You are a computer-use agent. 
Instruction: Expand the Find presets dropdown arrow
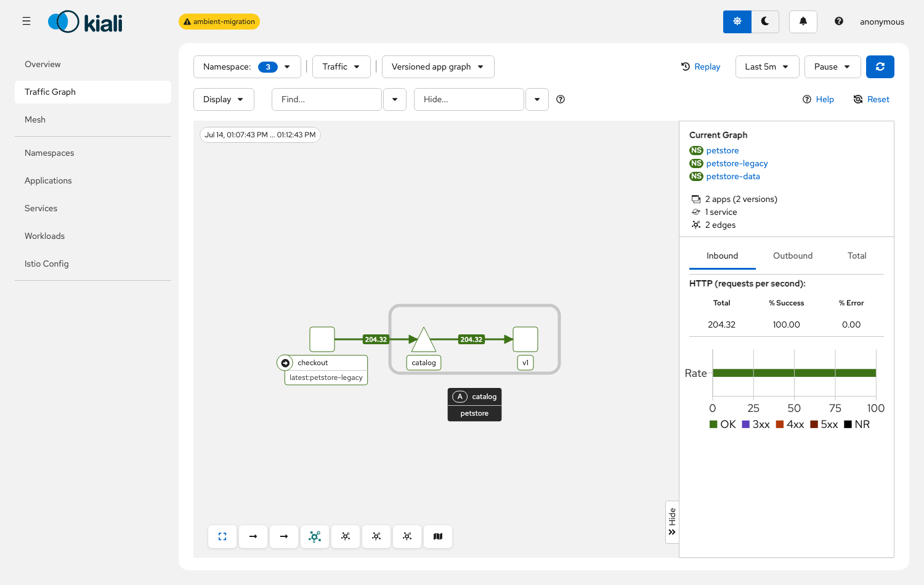click(x=395, y=99)
